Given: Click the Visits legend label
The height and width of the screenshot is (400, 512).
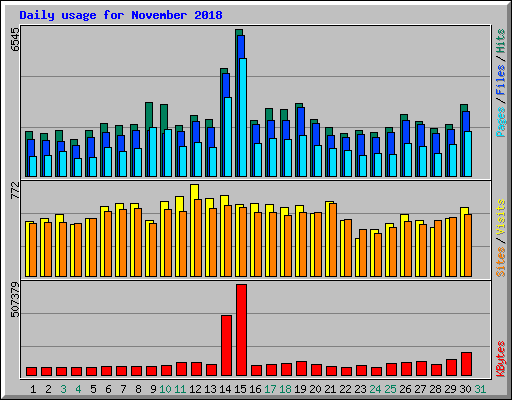Looking at the screenshot, I should [501, 217].
